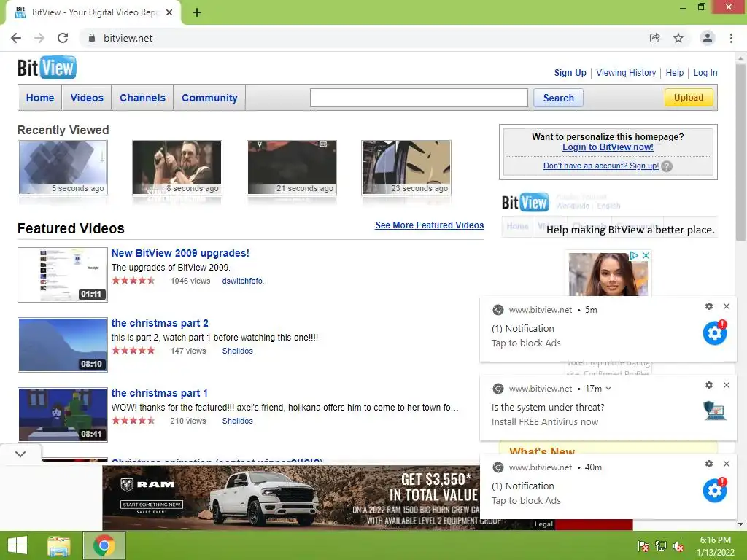The width and height of the screenshot is (747, 560).
Task: Click the RAM truck banner advertisement
Action: click(291, 497)
